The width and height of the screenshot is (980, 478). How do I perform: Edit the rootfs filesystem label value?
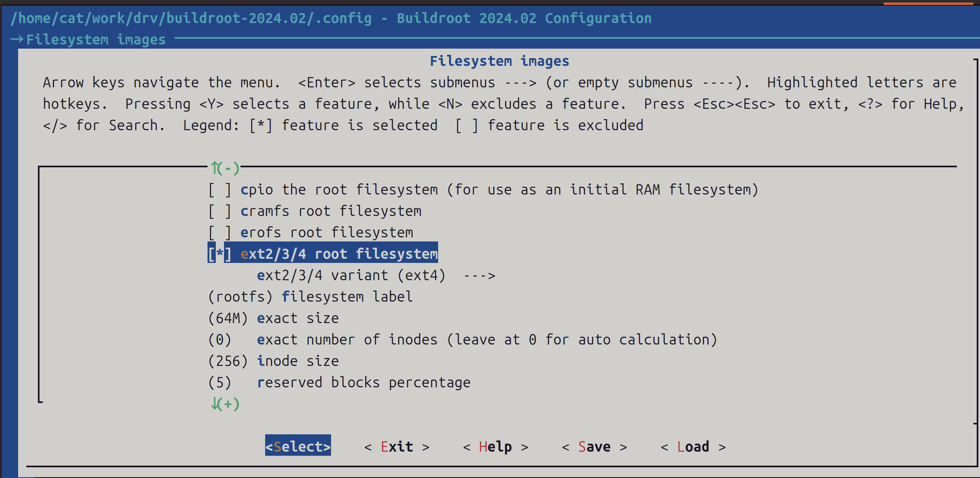coord(240,297)
